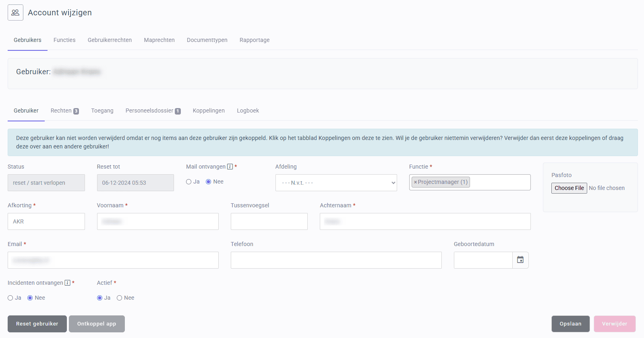Click the Reset tot date field
The width and height of the screenshot is (644, 338).
click(135, 183)
